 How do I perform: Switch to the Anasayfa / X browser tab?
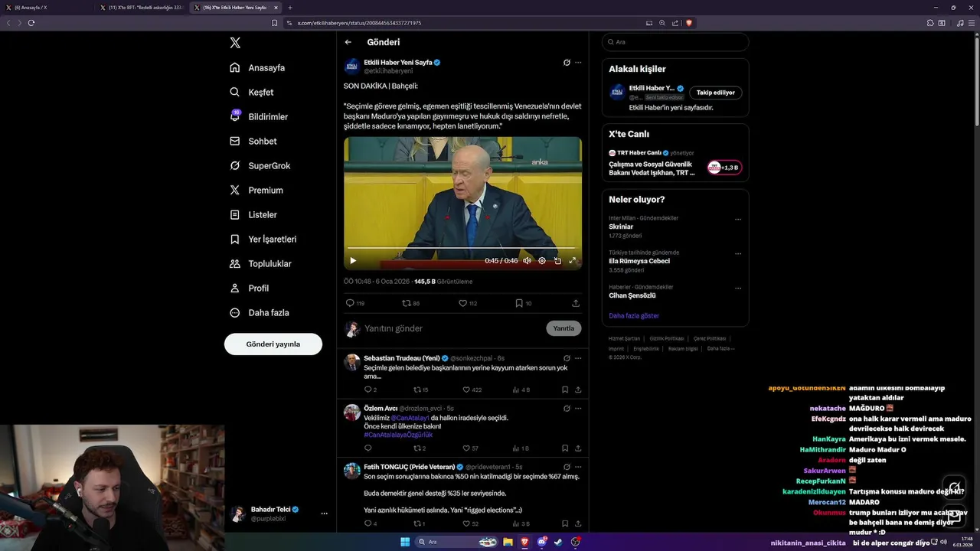point(47,8)
